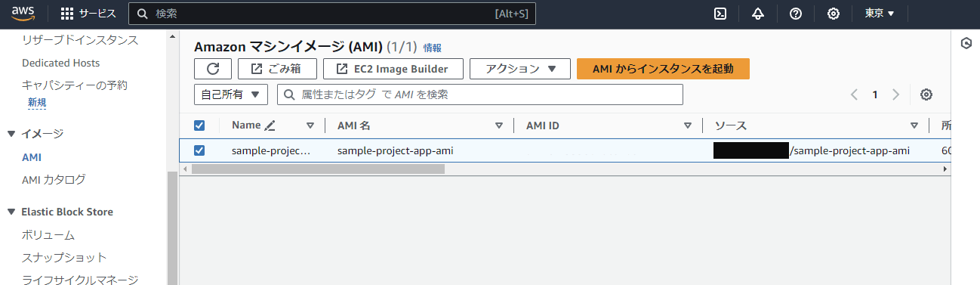The width and height of the screenshot is (980, 285).
Task: Focus the top 検索 search box
Action: (x=331, y=14)
